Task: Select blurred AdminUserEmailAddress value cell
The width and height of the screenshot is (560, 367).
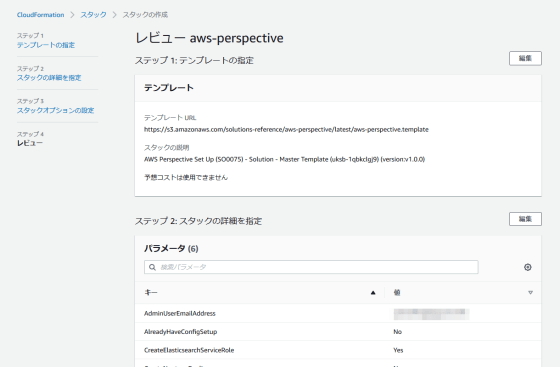Action: (x=431, y=314)
